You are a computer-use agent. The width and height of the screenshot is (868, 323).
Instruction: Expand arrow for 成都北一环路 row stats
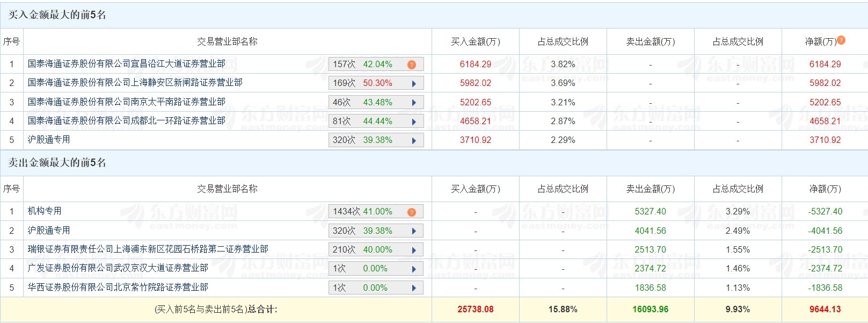pos(414,122)
